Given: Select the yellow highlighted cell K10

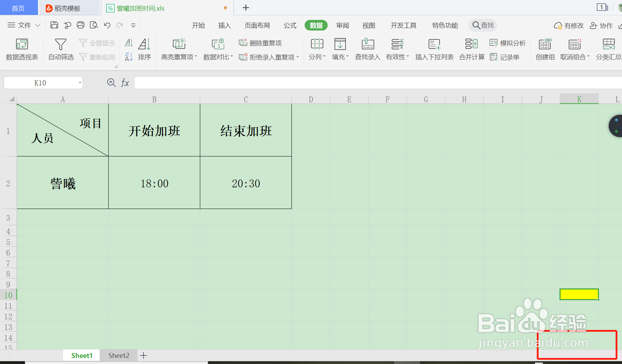Looking at the screenshot, I should tap(579, 294).
